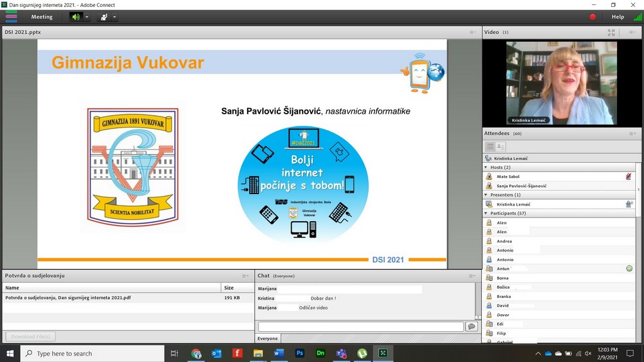Open the speaker volume dropdown arrow
644x362 pixels.
pyautogui.click(x=87, y=17)
